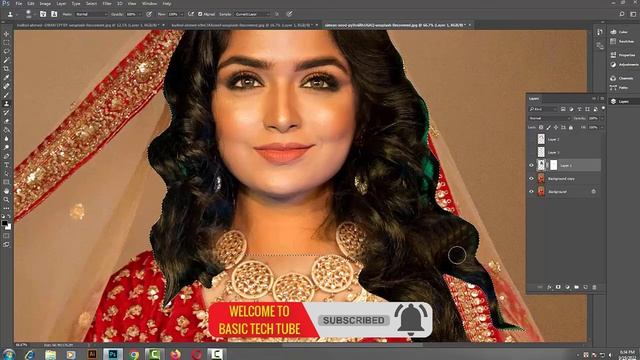Open Brush Settings panel from options bar
This screenshot has width=640, height=360.
tap(43, 14)
